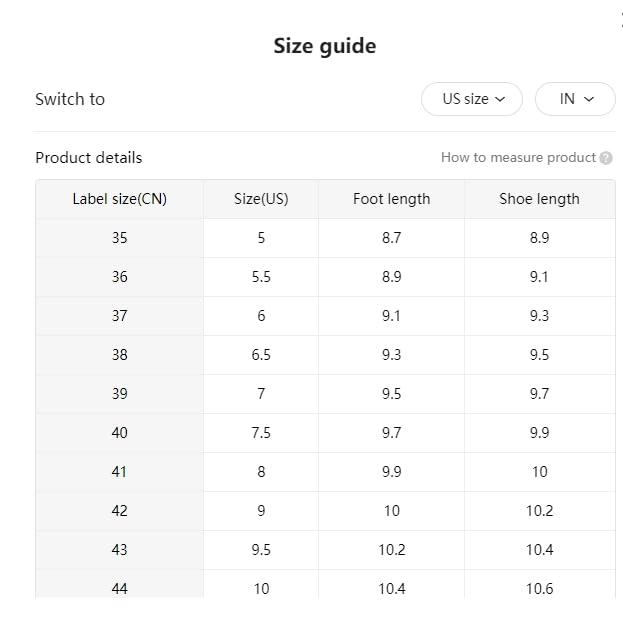
Task: Open the How to measure product link
Action: 518,158
